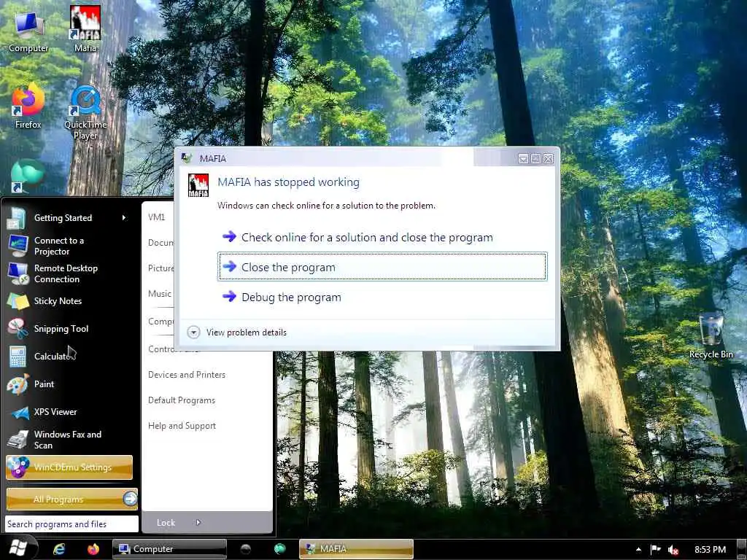Image resolution: width=747 pixels, height=560 pixels.
Task: Launch Internet Explorer from the taskbar
Action: click(59, 549)
